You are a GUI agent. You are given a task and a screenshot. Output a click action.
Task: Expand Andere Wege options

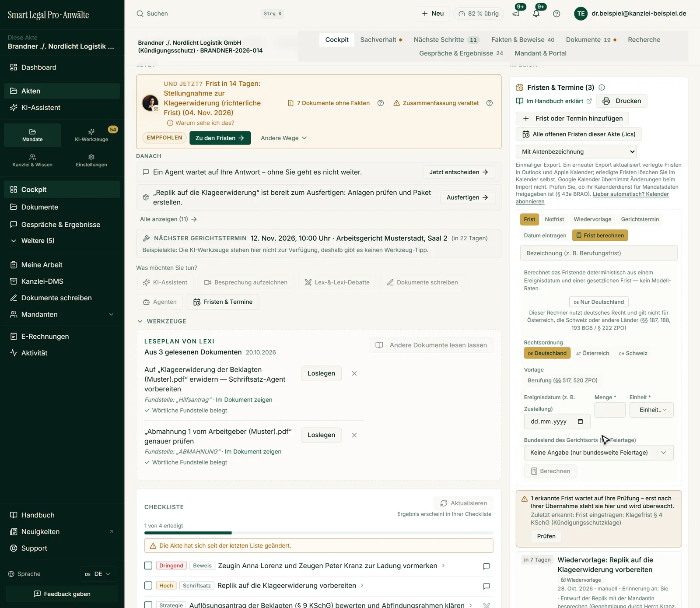pyautogui.click(x=283, y=138)
